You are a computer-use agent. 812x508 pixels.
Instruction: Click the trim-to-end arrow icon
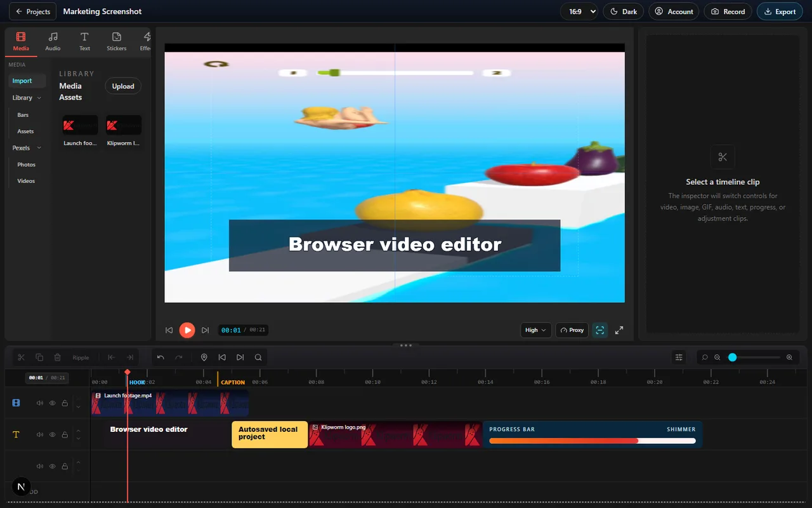point(130,358)
